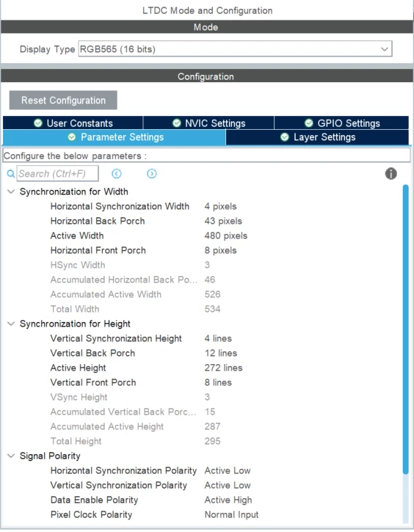Go to next search result arrow
The image size is (414, 532).
click(x=152, y=174)
